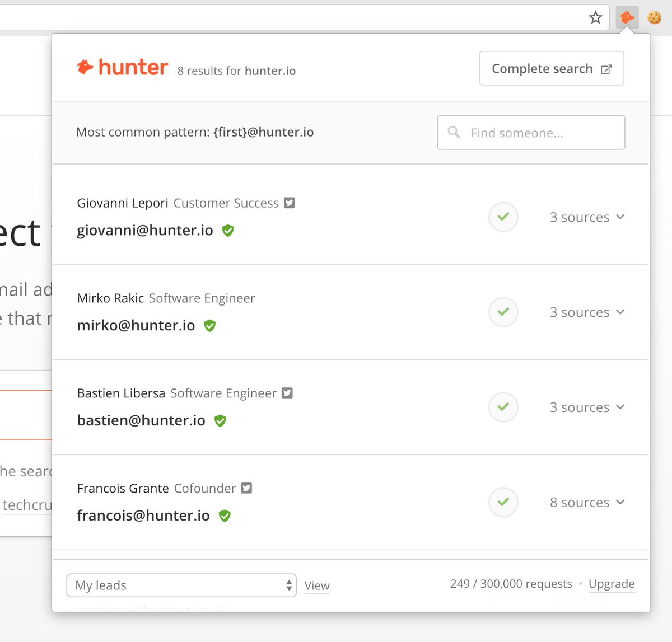Expand 8 sources for francois@hunter.io
The image size is (672, 642).
pos(587,503)
